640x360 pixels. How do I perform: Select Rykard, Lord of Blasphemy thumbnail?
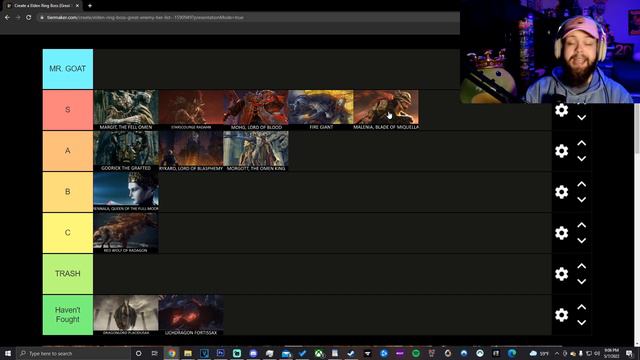point(191,151)
